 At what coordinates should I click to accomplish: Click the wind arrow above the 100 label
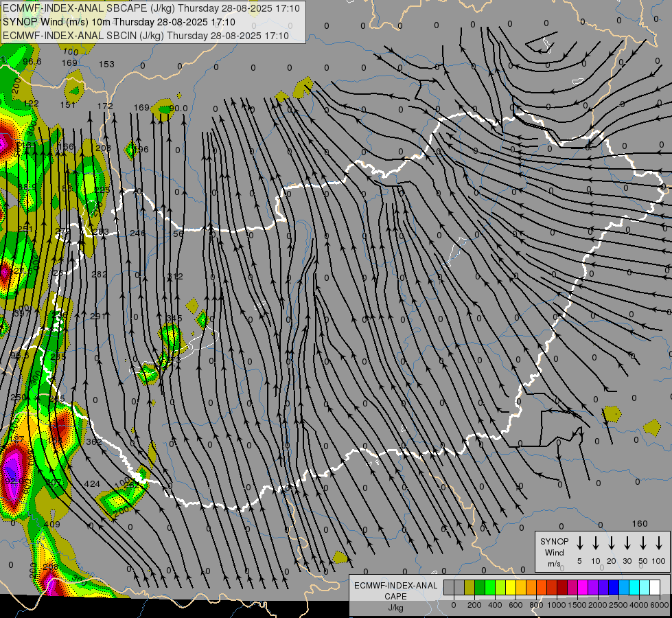[659, 543]
